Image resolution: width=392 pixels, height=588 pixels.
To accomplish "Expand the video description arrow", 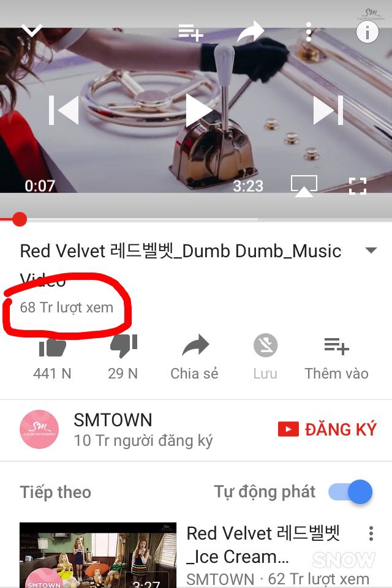I will 371,251.
